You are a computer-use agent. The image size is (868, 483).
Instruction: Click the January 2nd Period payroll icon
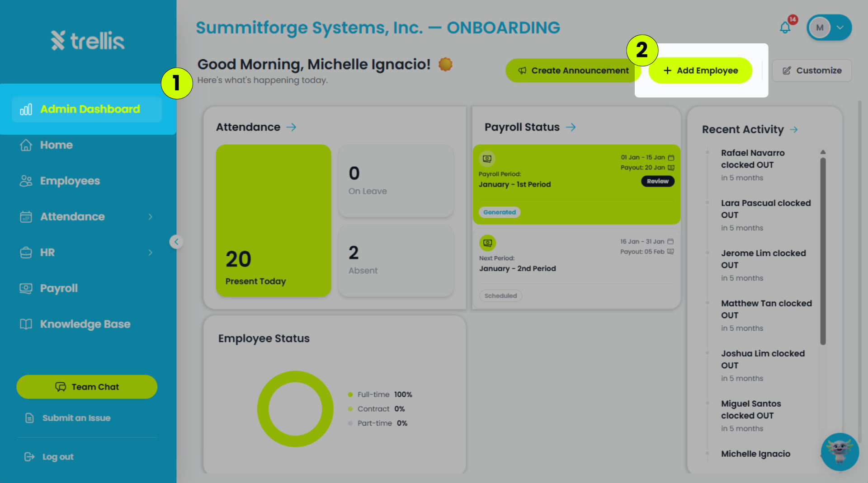click(487, 243)
